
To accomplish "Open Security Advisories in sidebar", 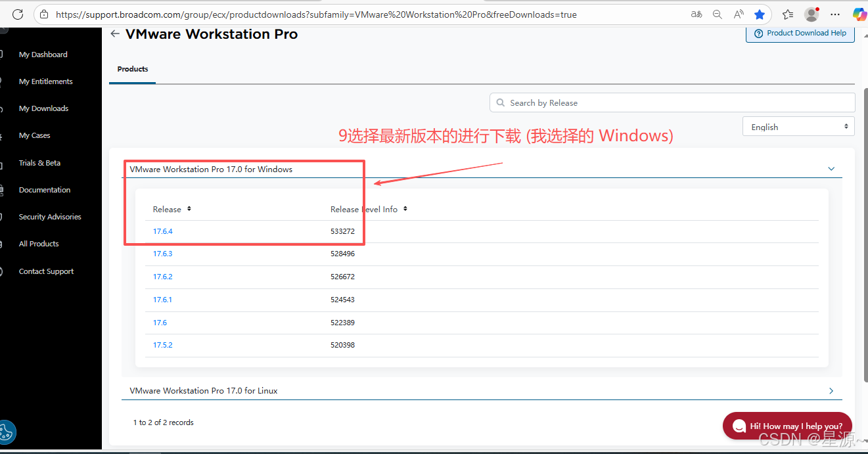I will pos(50,217).
